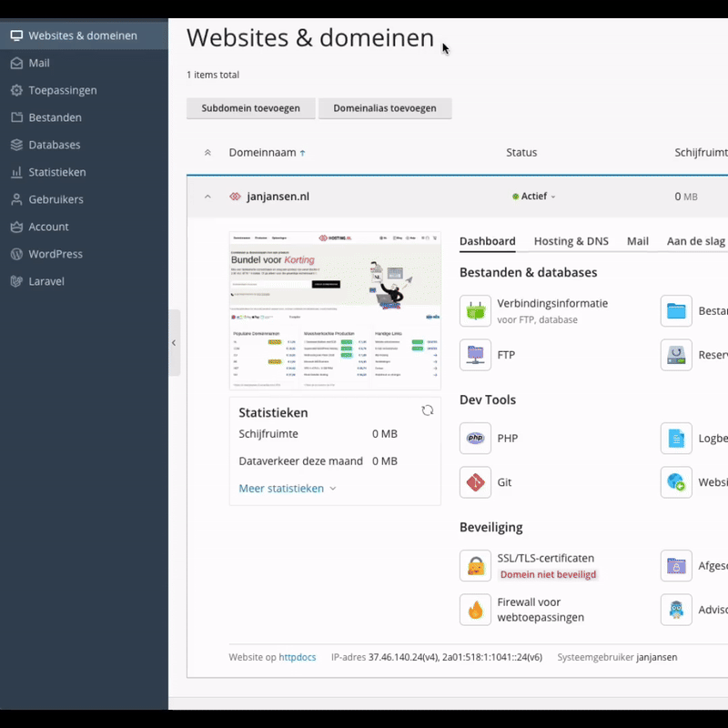Collapse the sidebar using the handle arrow
728x728 pixels.
click(x=174, y=342)
